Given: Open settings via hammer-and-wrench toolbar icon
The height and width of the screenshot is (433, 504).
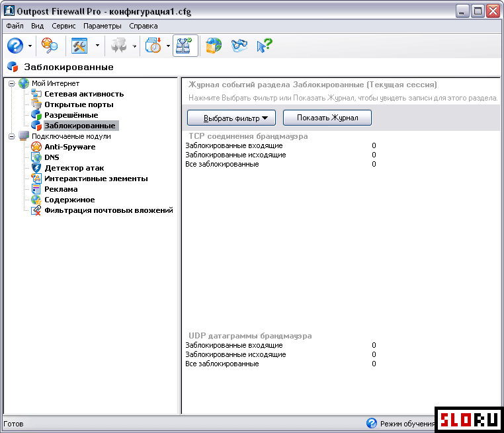Looking at the screenshot, I should 79,46.
